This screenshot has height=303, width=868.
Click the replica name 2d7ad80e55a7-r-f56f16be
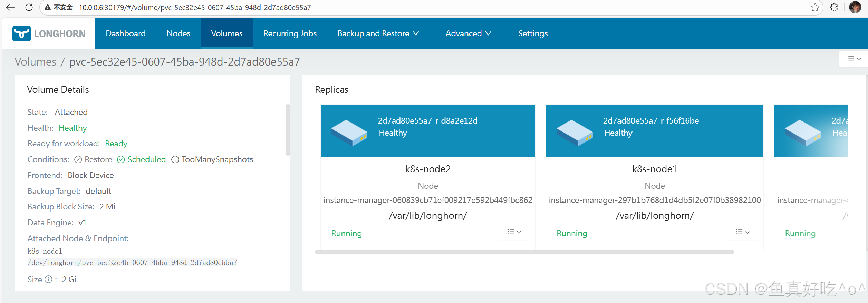point(651,120)
